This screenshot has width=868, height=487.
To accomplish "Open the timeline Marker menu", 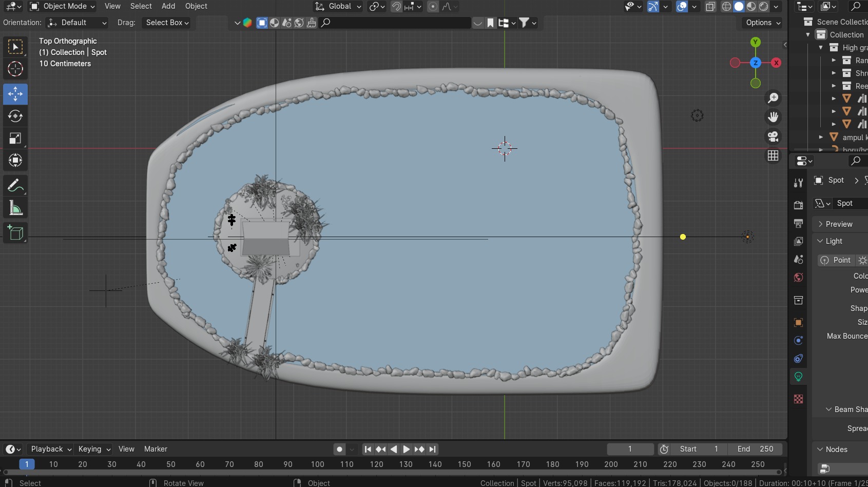I will coord(156,449).
